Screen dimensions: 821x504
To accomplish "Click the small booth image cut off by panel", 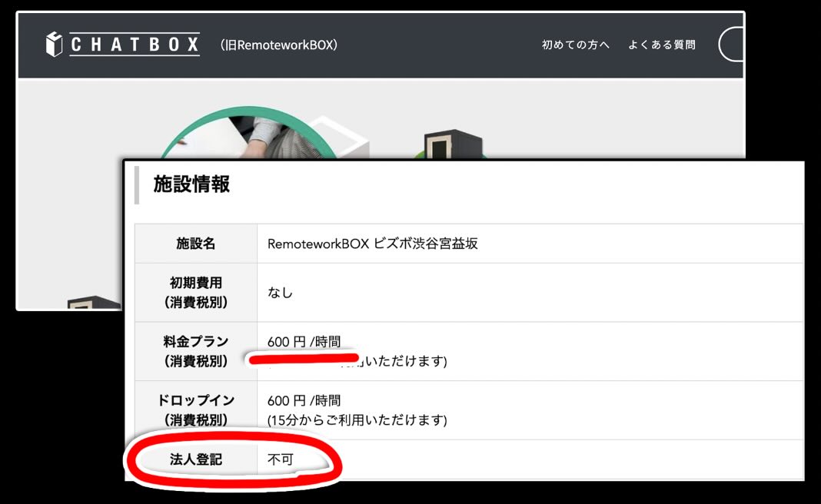I will click(x=94, y=303).
